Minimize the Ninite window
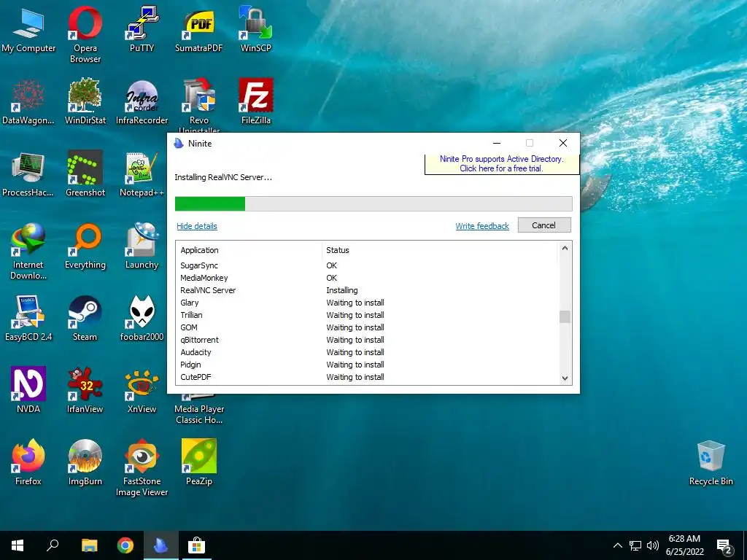 (496, 144)
